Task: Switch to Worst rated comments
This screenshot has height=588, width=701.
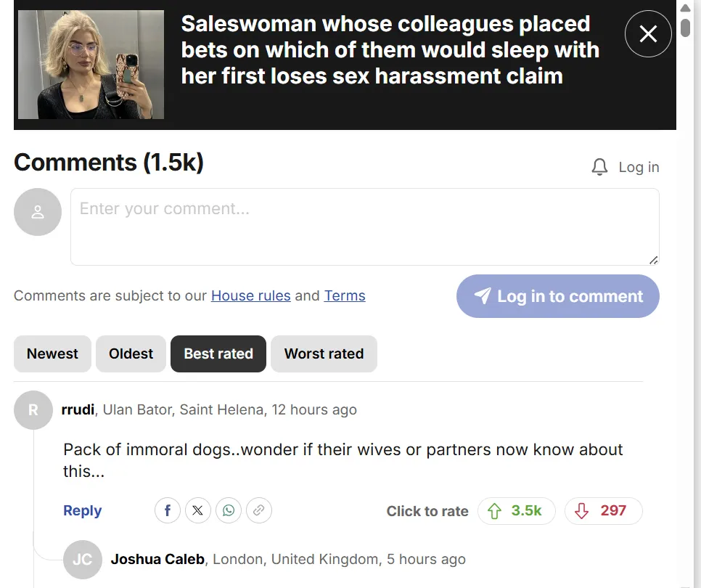Action: (x=324, y=354)
